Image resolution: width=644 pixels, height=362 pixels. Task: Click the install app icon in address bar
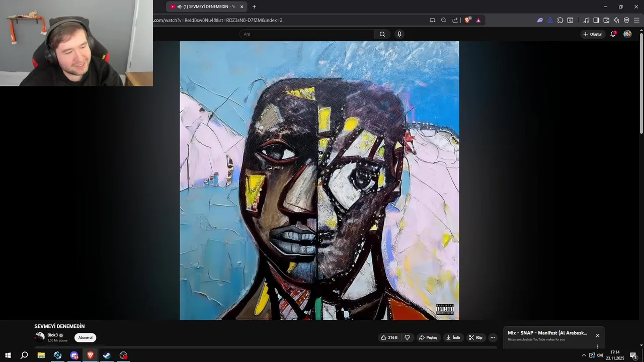click(432, 20)
